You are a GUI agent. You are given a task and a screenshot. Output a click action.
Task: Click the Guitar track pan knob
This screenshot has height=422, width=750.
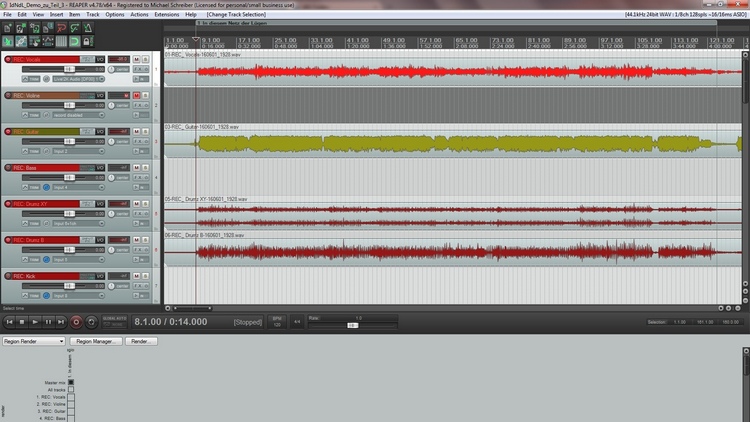pyautogui.click(x=111, y=142)
